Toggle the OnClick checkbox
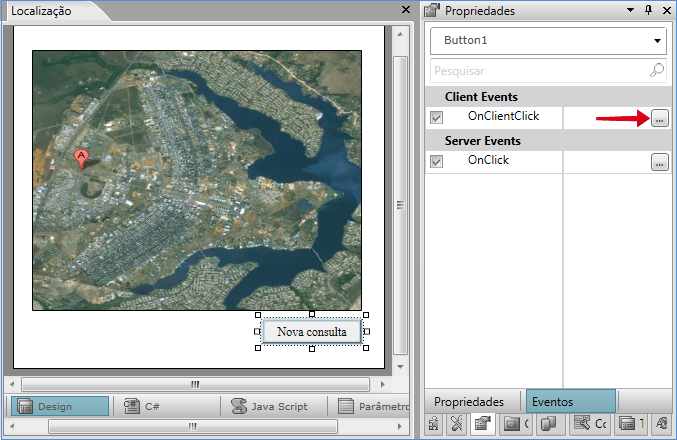The height and width of the screenshot is (440, 677). click(x=436, y=161)
